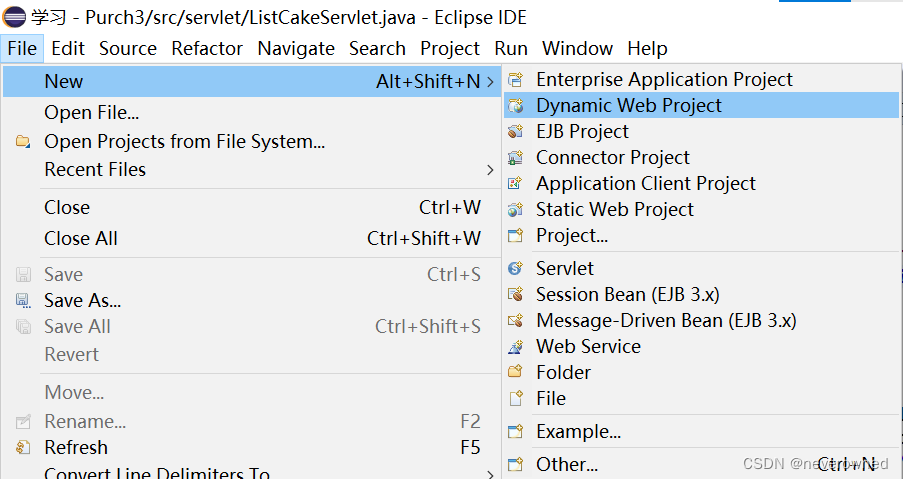Select Message-Driven Bean (EJB 3.x)
903x479 pixels.
click(x=666, y=321)
